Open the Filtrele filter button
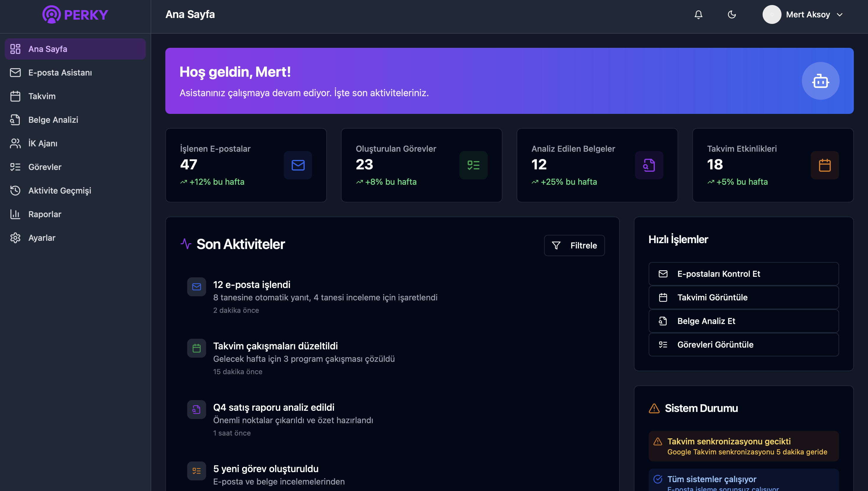This screenshot has height=491, width=868. coord(574,245)
